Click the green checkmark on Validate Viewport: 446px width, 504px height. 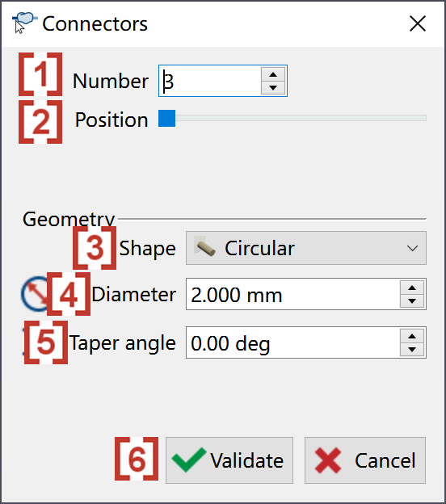click(189, 460)
